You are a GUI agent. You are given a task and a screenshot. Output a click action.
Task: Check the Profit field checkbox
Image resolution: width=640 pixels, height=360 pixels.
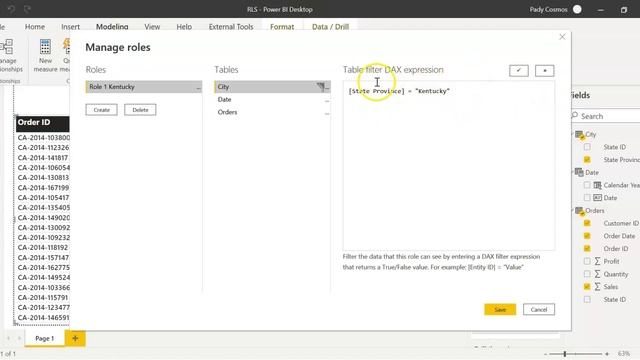coord(587,261)
